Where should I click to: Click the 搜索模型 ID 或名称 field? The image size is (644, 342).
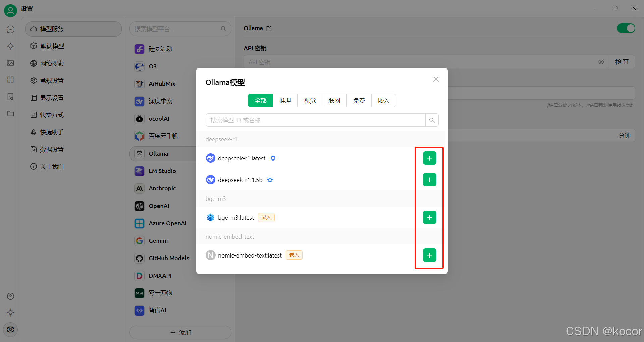coord(315,120)
